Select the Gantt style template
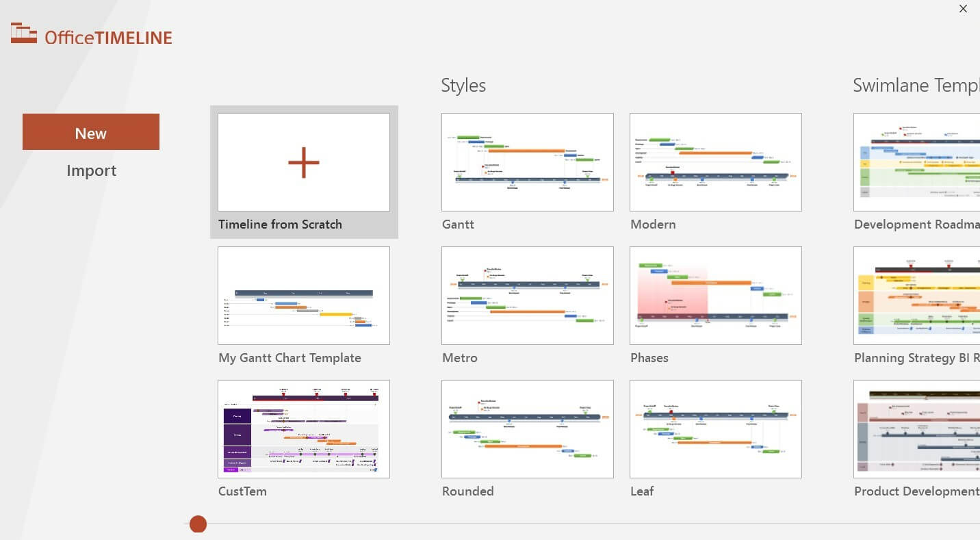The width and height of the screenshot is (980, 540). click(527, 162)
